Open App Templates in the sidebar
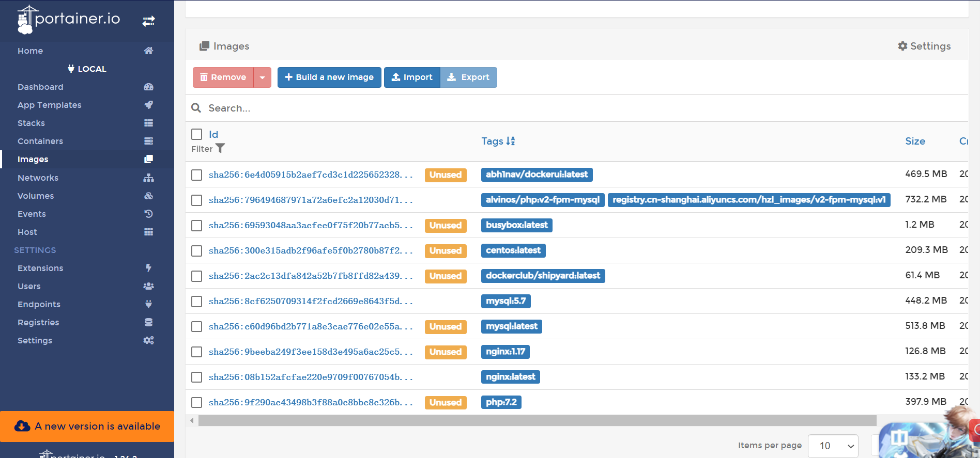This screenshot has height=458, width=980. coord(49,105)
